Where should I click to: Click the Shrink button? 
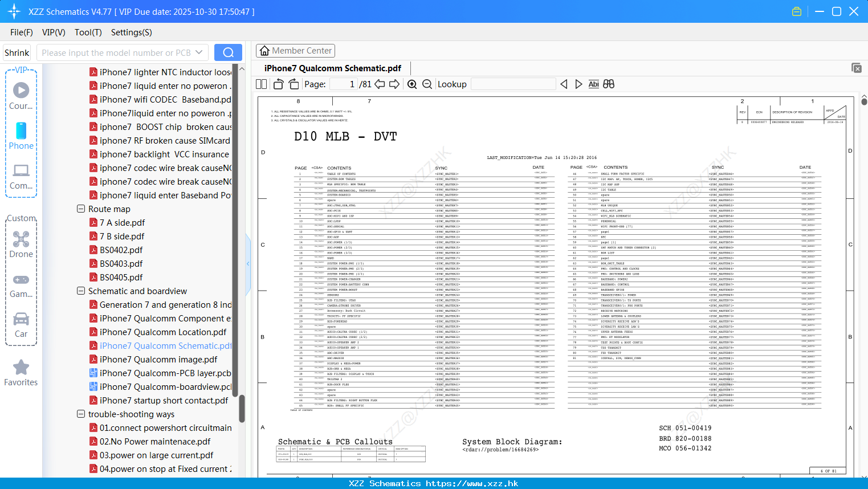click(17, 52)
